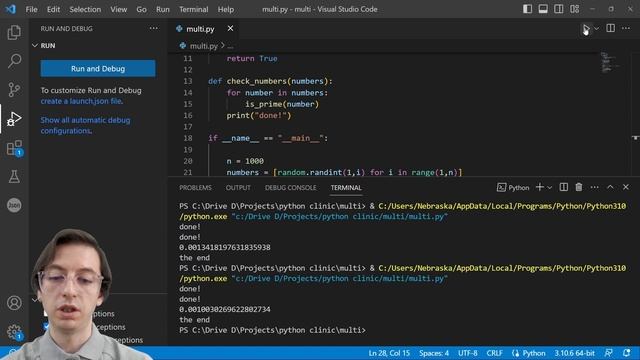Open new terminal launch profile dropdown
This screenshot has width=640, height=360.
(549, 187)
